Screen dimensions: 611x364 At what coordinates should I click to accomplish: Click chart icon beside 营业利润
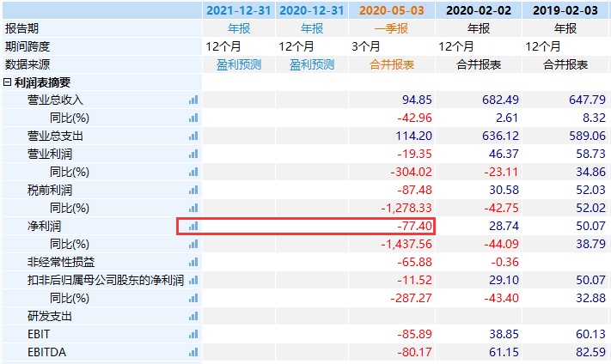[x=193, y=154]
